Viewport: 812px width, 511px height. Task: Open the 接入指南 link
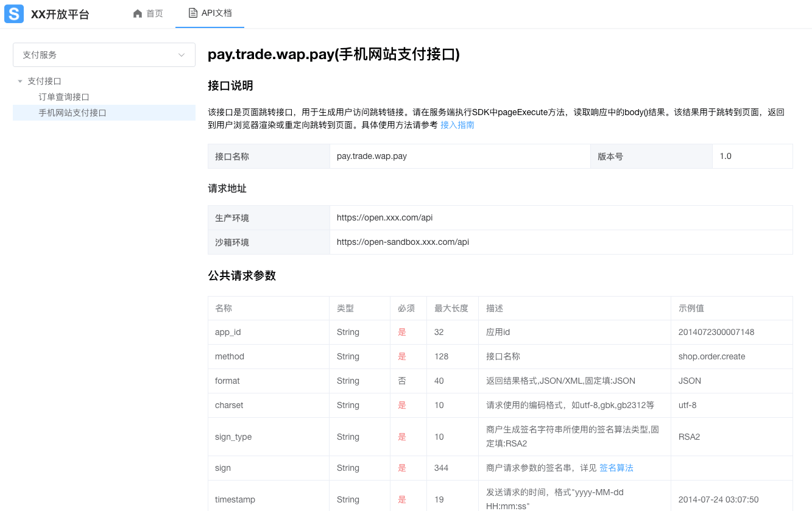point(457,125)
